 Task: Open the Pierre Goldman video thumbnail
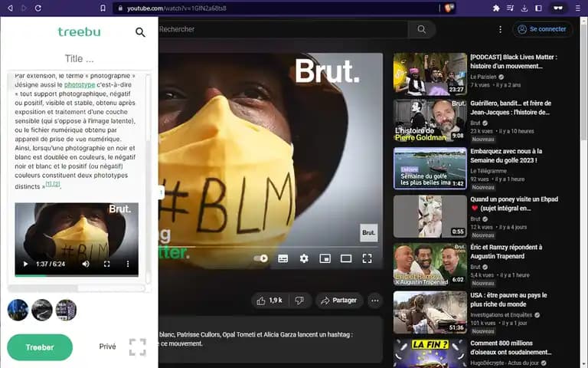click(430, 120)
